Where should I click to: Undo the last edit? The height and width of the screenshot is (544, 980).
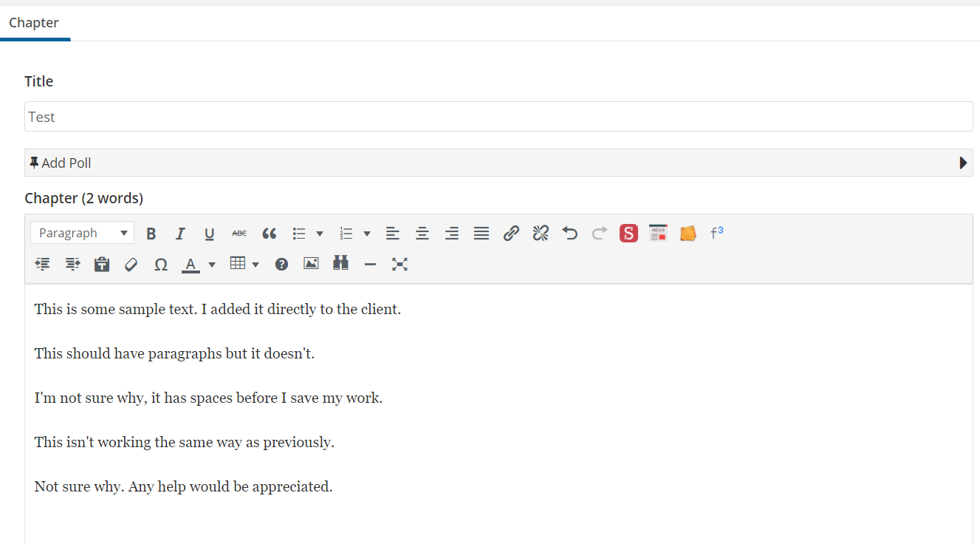click(569, 234)
